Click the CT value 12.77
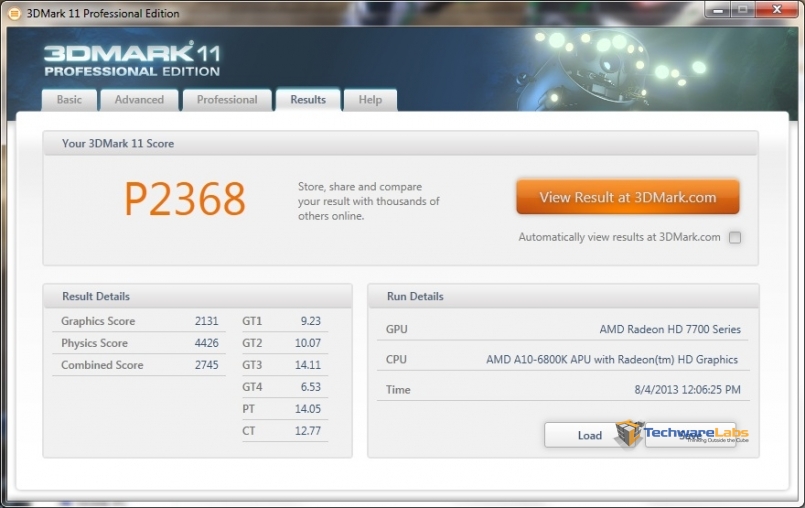805x508 pixels. (308, 431)
